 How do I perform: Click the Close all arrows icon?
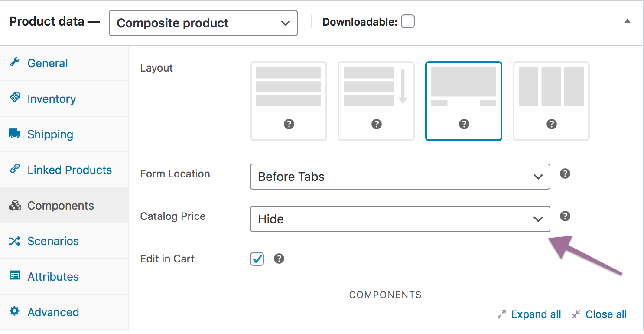pyautogui.click(x=576, y=314)
